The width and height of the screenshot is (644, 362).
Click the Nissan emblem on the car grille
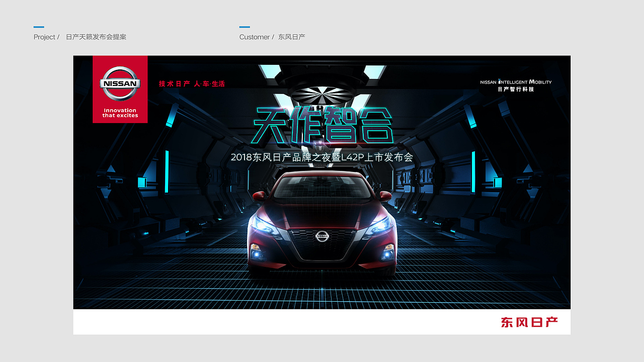point(322,236)
